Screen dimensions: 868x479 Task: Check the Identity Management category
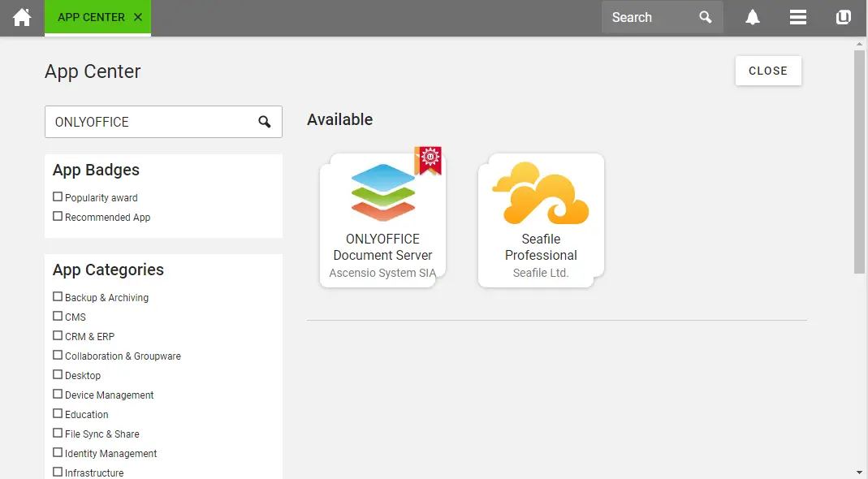coord(57,452)
